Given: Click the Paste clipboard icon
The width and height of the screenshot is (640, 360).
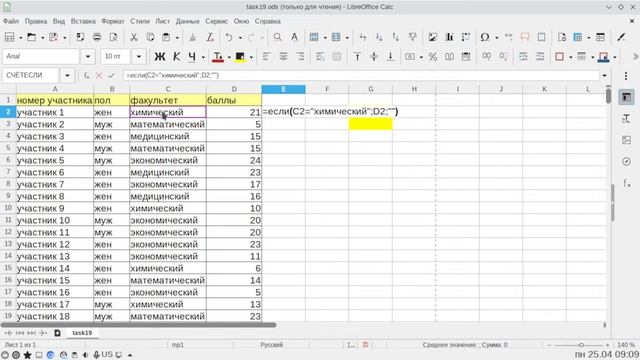Looking at the screenshot, I should pyautogui.click(x=166, y=37).
